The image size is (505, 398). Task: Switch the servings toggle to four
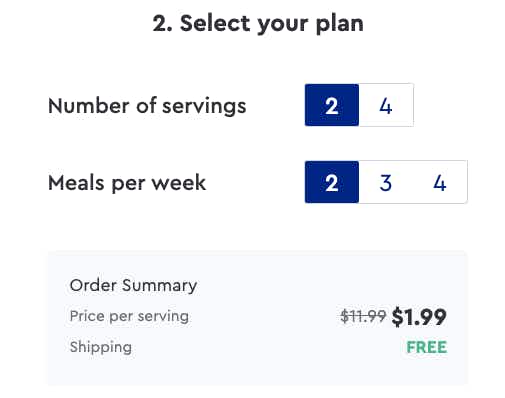[386, 105]
